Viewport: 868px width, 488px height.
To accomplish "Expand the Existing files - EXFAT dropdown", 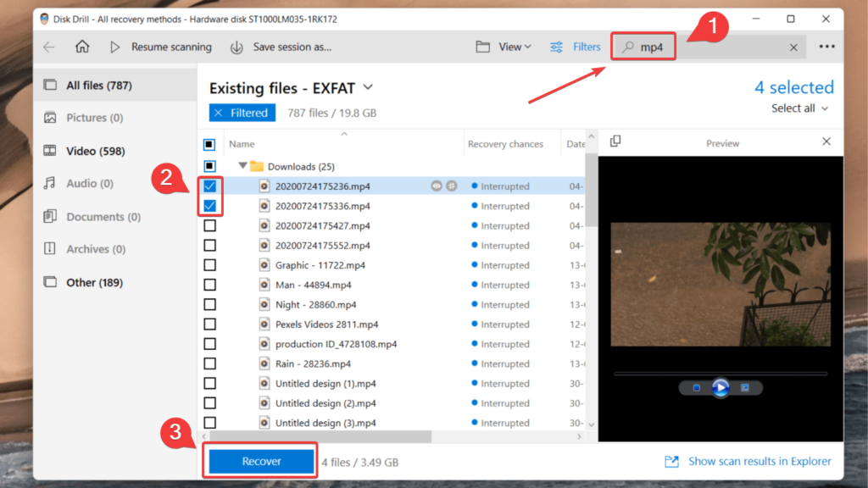I will pos(368,87).
